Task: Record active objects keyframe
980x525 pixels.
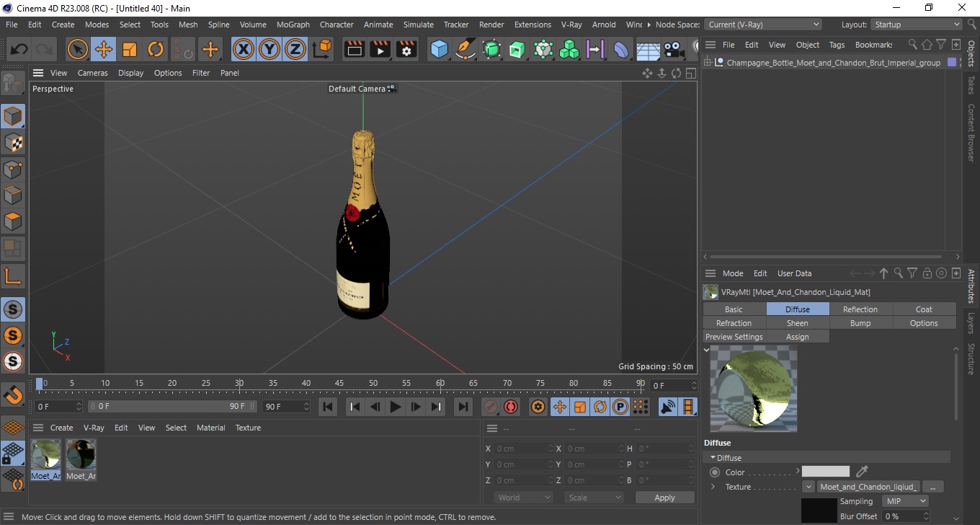Action: click(491, 407)
